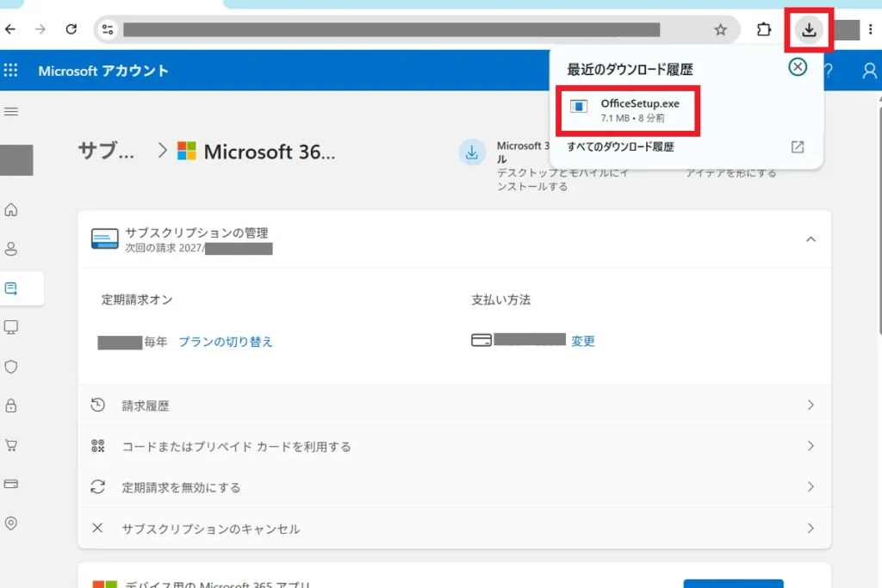
Task: Open サブスクリプションのキャンセル row
Action: (455, 529)
